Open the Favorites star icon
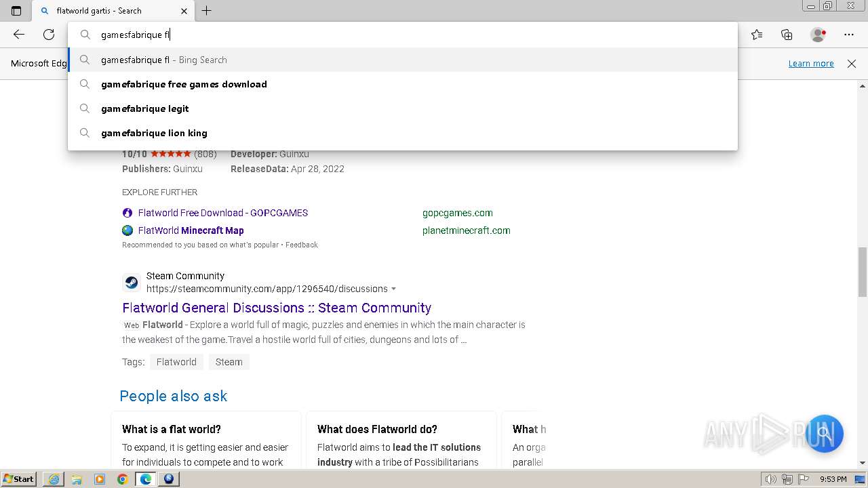Viewport: 868px width, 488px height. point(757,35)
